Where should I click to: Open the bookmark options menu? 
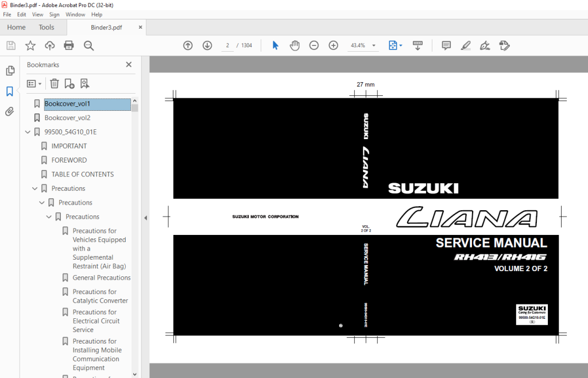coord(34,84)
